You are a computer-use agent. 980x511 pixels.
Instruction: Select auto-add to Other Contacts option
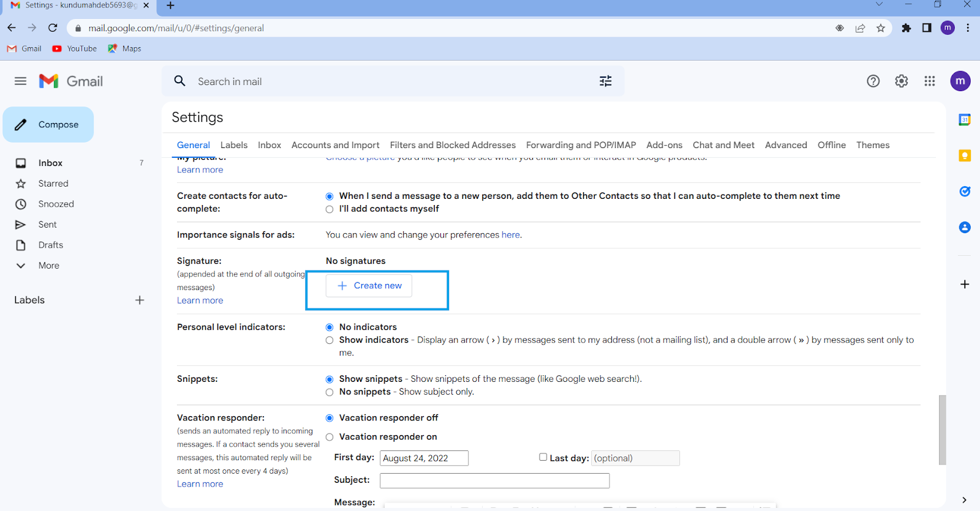point(330,196)
